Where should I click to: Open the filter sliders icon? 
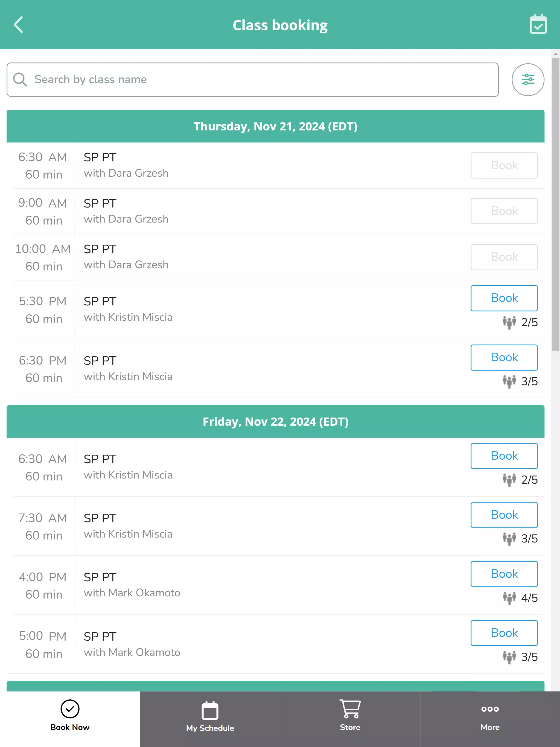click(528, 80)
